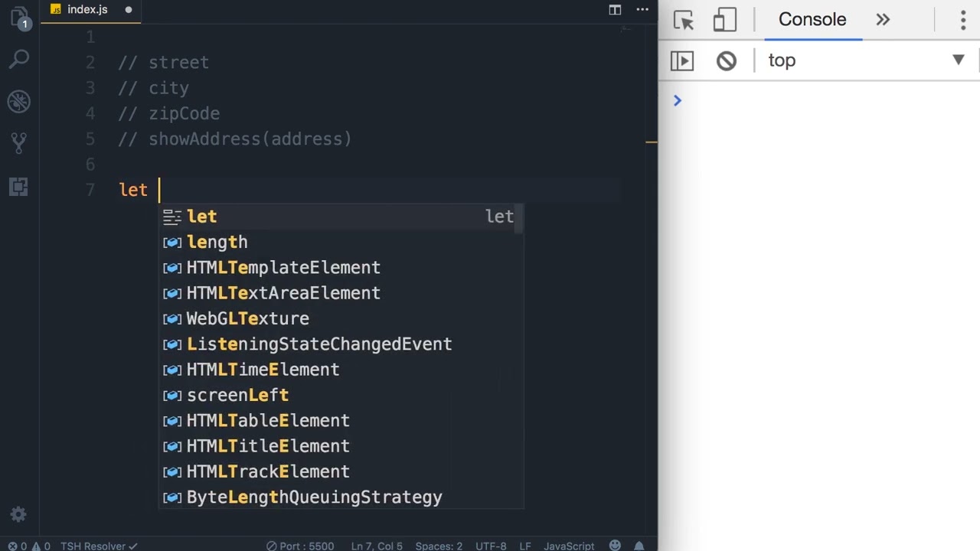This screenshot has height=551, width=980.
Task: Change end of line sequence LF
Action: click(x=525, y=546)
